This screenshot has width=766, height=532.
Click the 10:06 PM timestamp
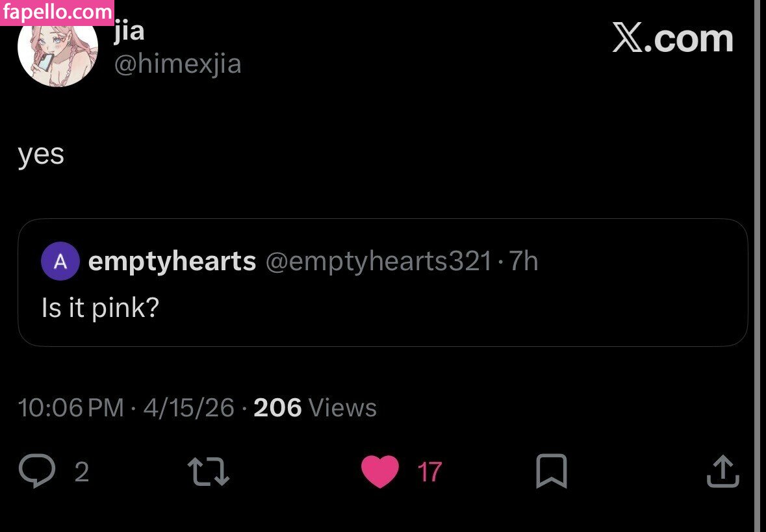coord(71,408)
